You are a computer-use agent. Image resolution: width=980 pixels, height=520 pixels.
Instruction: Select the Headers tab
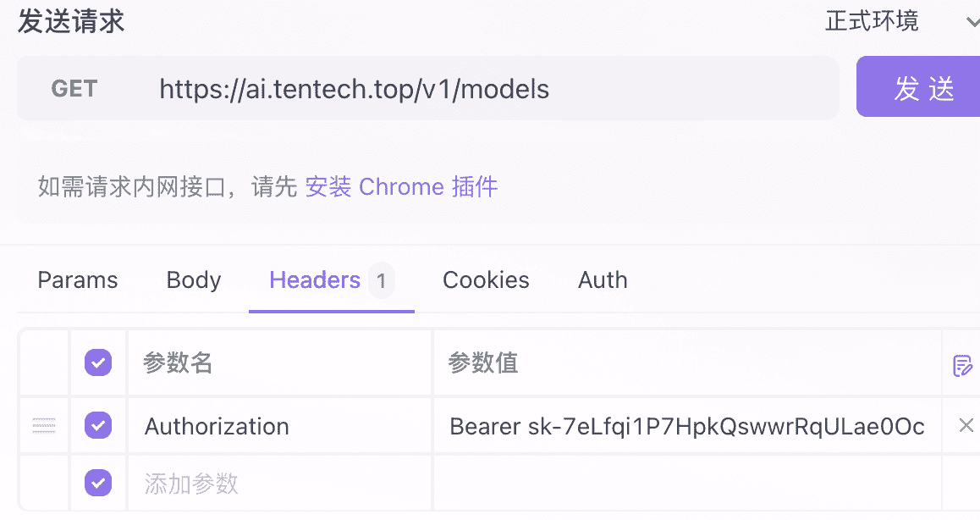316,280
